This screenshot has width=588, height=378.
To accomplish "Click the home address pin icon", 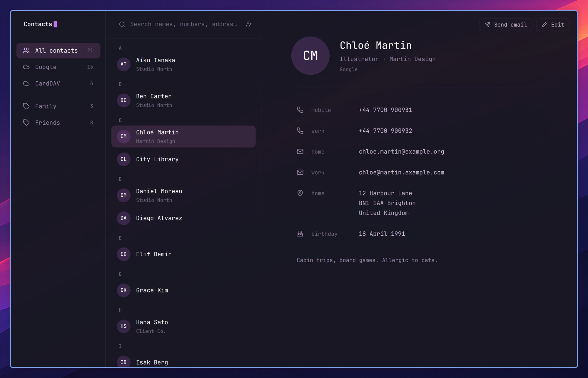I will tap(300, 193).
